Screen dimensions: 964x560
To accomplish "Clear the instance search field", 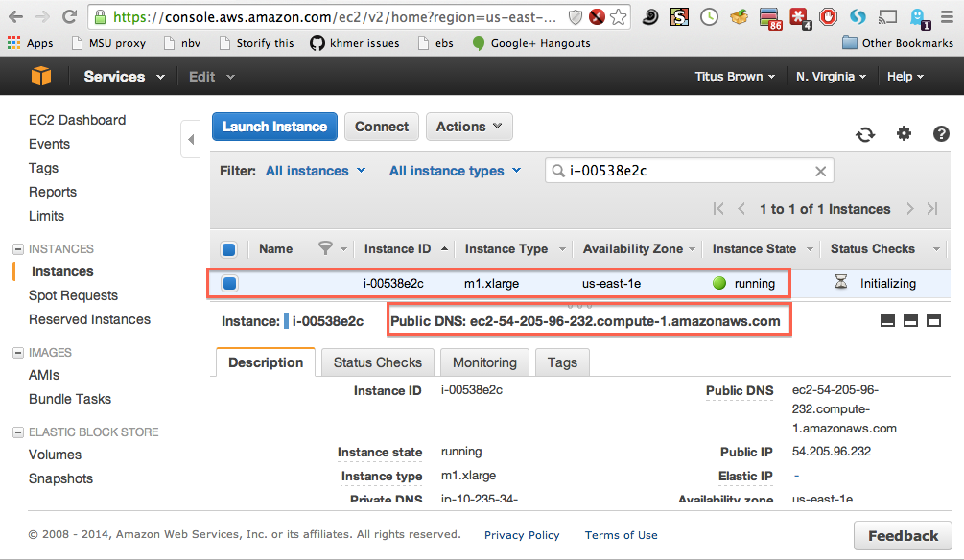I will [820, 172].
